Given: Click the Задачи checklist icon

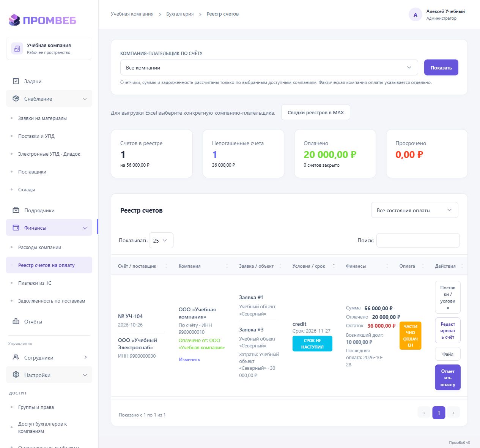Looking at the screenshot, I should [x=16, y=81].
